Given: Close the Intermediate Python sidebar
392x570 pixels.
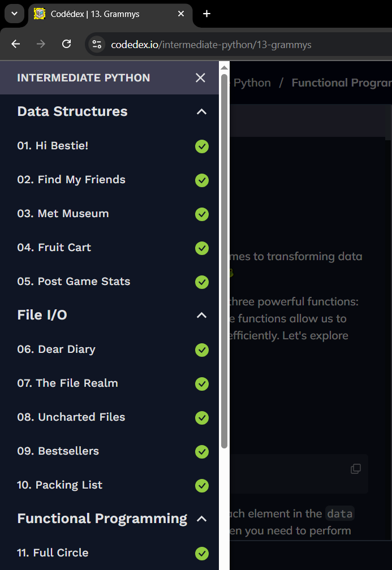Looking at the screenshot, I should 200,78.
